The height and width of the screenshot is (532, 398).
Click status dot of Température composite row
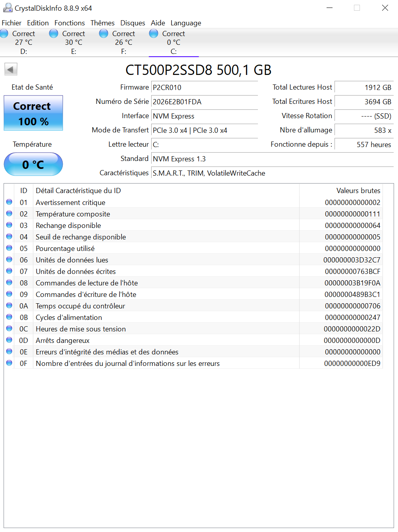[x=9, y=213]
